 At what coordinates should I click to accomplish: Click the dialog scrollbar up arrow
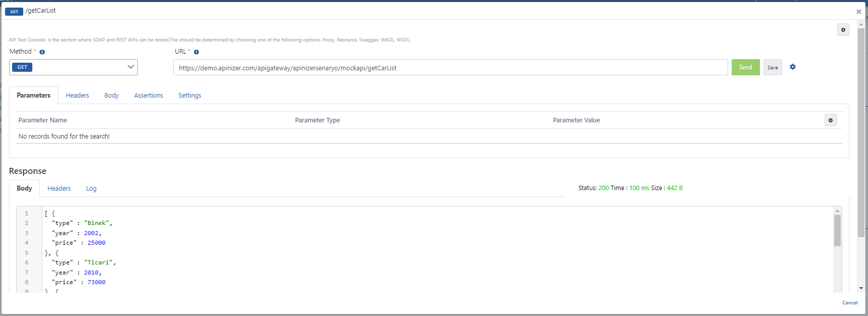click(861, 24)
